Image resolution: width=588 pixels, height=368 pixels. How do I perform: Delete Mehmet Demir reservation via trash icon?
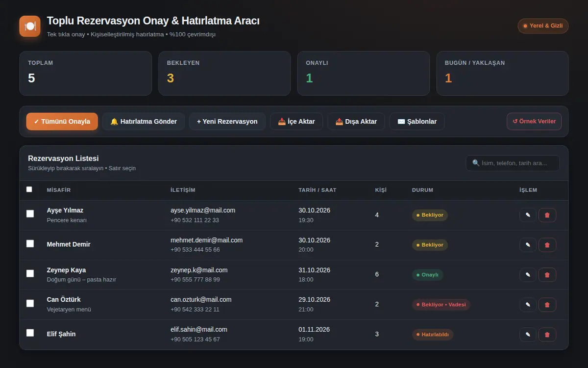pos(547,245)
